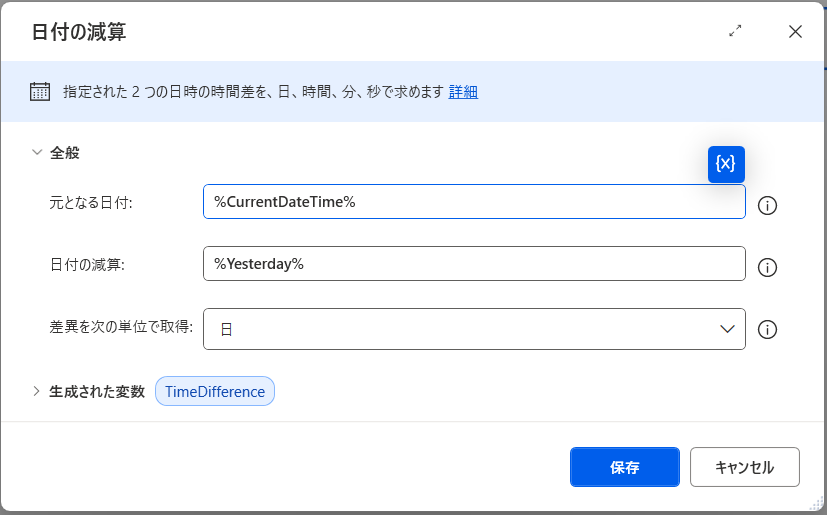
Task: Click info icon beside %Yesterday% field
Action: click(768, 268)
